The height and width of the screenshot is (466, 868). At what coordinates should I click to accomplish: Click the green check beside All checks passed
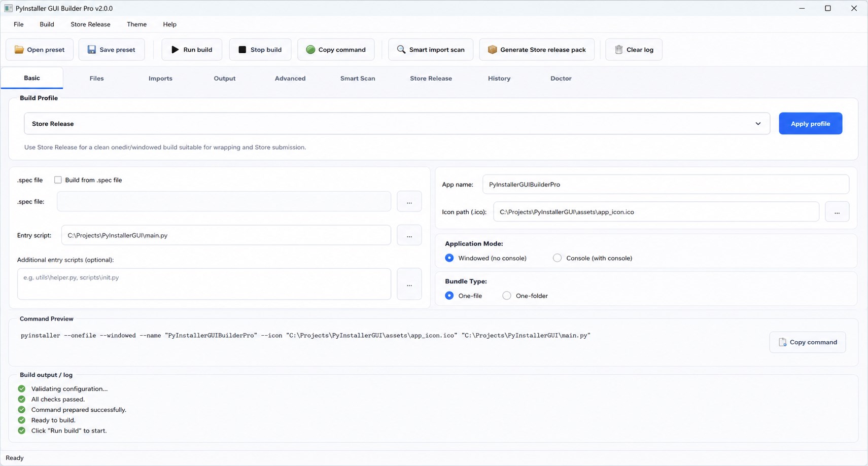tap(21, 399)
